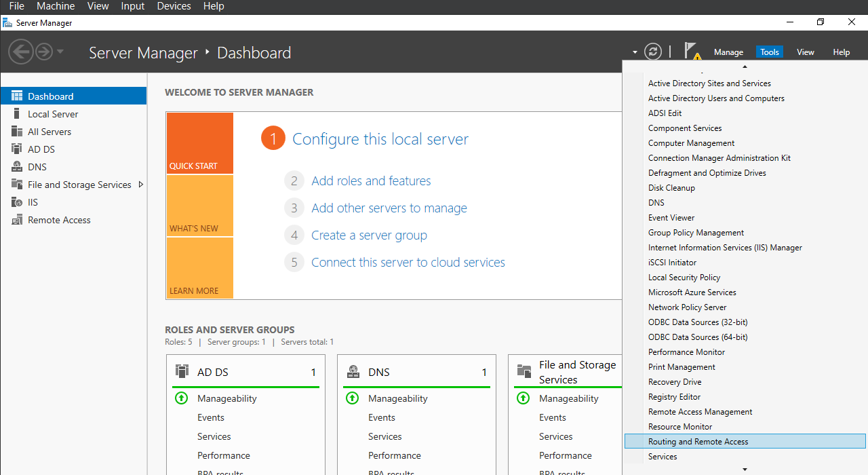Open the Manage menu

pyautogui.click(x=728, y=52)
